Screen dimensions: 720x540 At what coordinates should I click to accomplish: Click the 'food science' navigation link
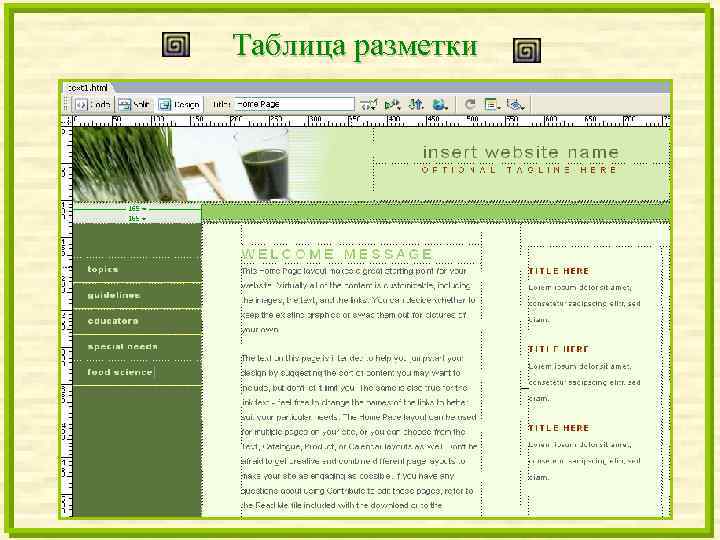[x=120, y=372]
